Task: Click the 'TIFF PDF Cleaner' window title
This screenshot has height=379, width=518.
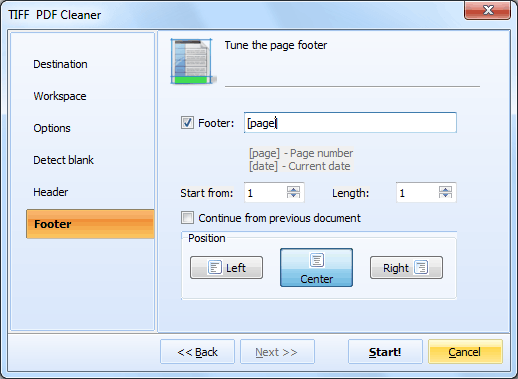Action: click(55, 15)
